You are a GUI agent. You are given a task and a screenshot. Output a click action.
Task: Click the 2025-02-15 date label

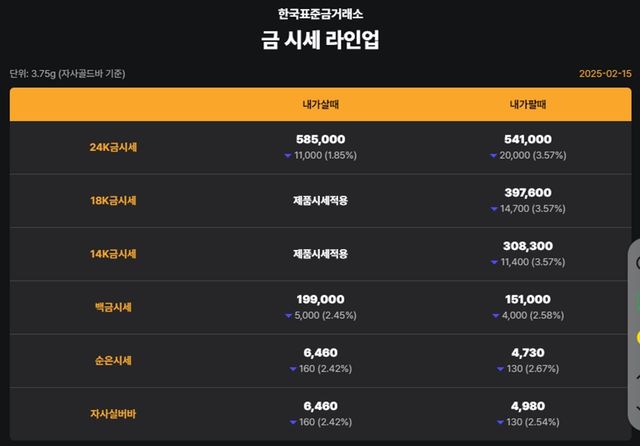[x=604, y=73]
